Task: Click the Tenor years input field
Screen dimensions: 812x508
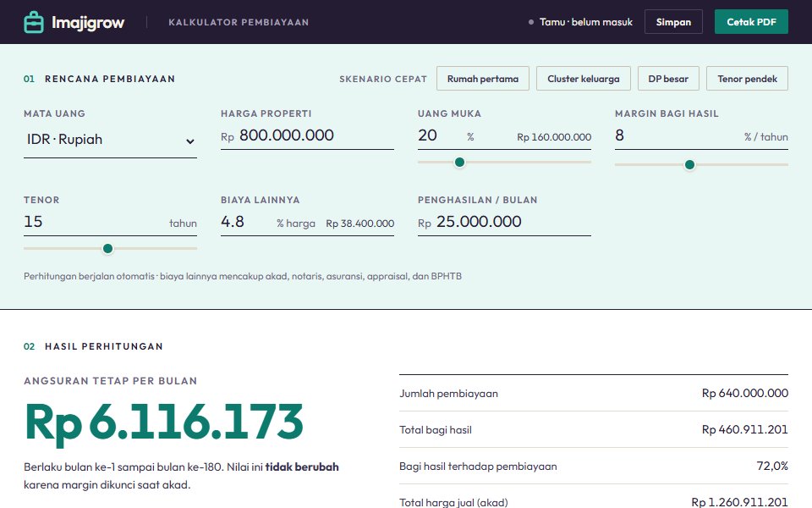Action: [93, 222]
